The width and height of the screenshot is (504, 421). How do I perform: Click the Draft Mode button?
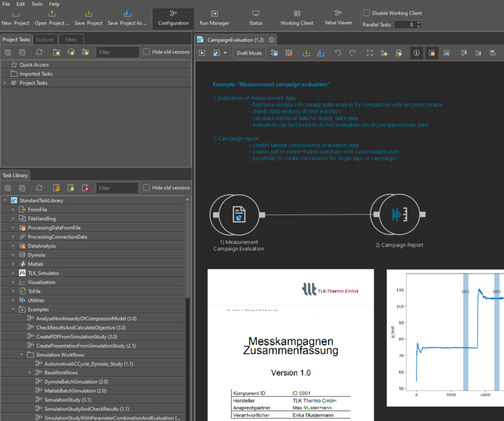coord(249,53)
